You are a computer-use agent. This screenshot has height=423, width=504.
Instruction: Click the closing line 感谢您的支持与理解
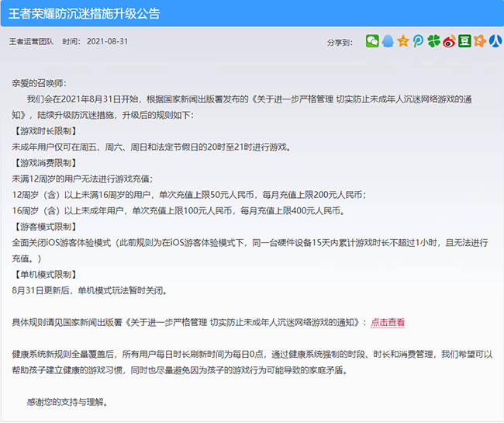(67, 402)
